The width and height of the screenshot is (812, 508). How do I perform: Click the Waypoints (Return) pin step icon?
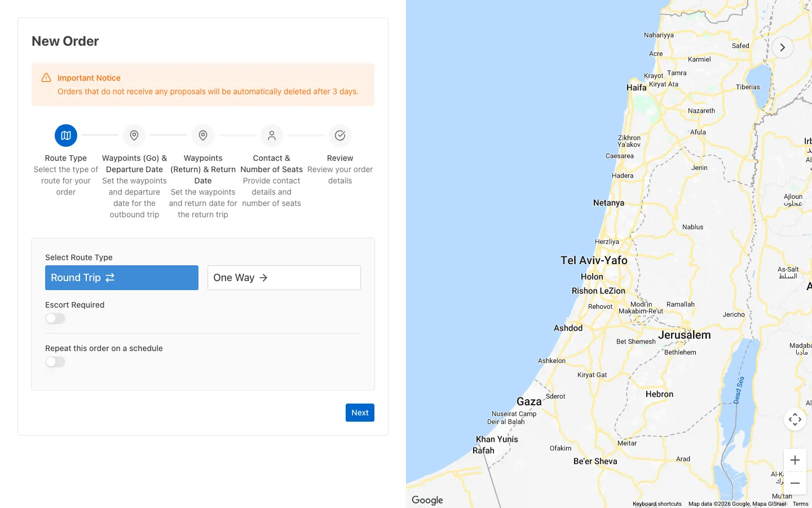click(x=203, y=135)
